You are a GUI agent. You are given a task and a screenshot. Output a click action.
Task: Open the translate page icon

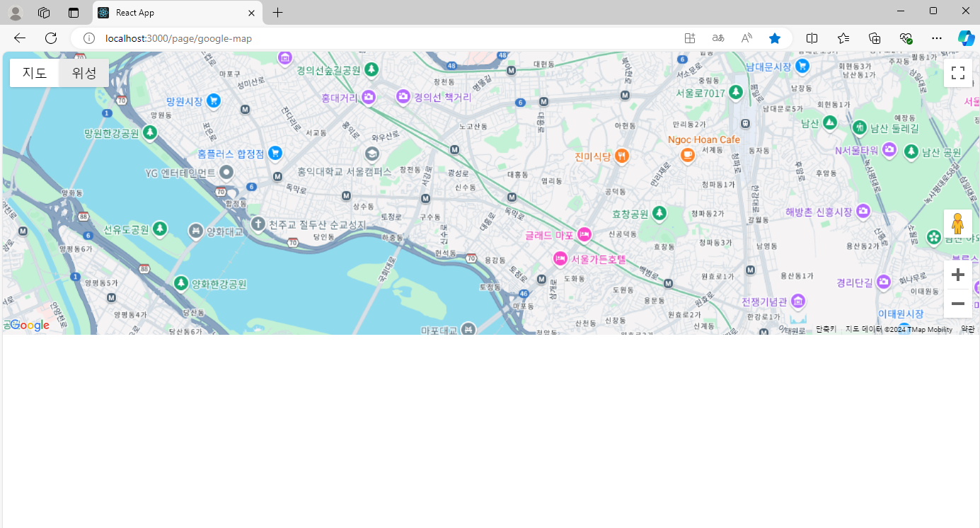[x=718, y=38]
